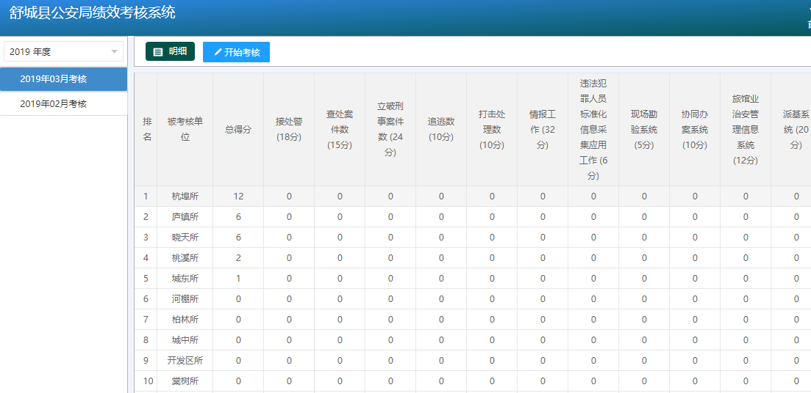Select the 杭埠所 row
Screen dimensions: 811x393
click(x=473, y=196)
